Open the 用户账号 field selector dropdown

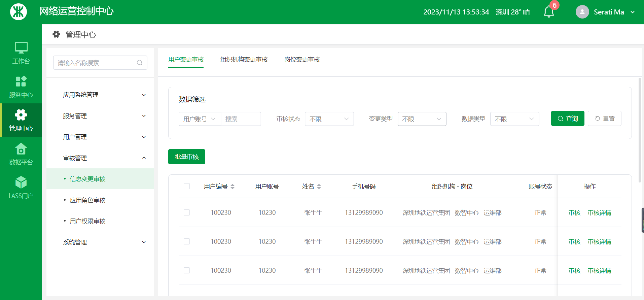coord(200,119)
